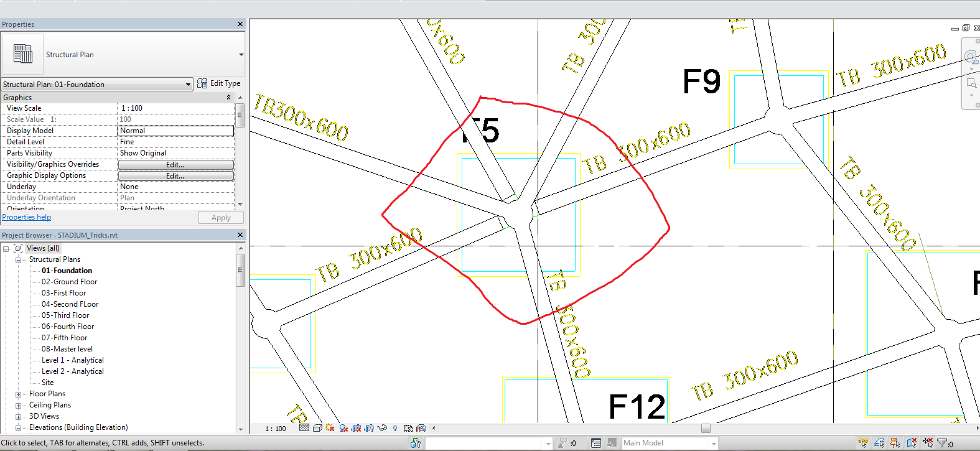The height and width of the screenshot is (451, 980).
Task: Select 02-Ground Floor structural plan
Action: (69, 282)
